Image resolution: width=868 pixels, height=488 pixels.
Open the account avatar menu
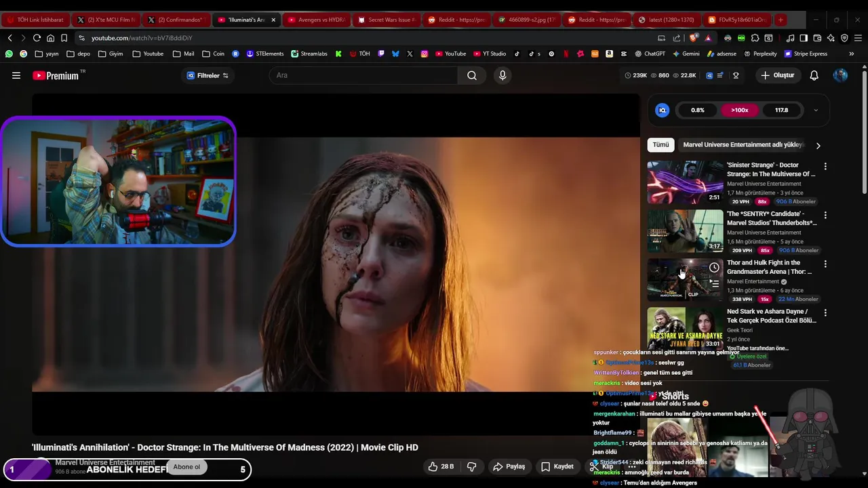(840, 75)
